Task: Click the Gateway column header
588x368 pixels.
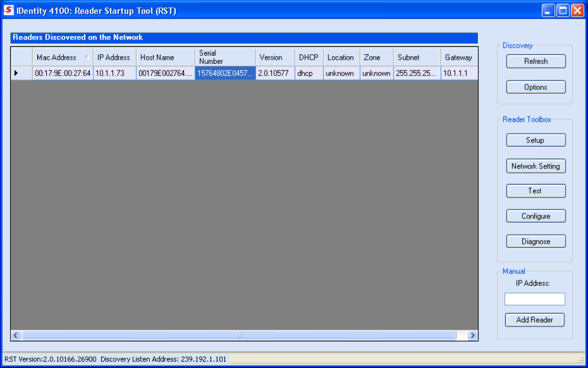Action: 459,57
